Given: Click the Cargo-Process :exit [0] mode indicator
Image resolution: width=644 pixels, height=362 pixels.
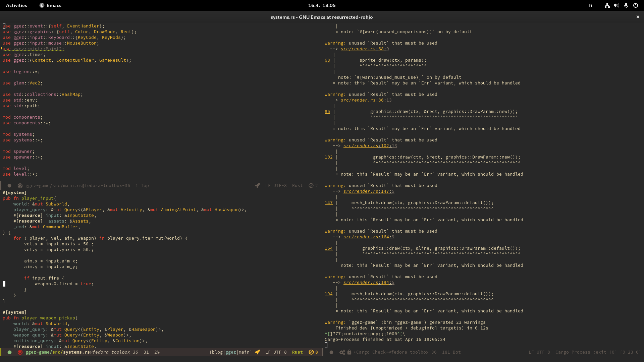Looking at the screenshot, I should 586,352.
